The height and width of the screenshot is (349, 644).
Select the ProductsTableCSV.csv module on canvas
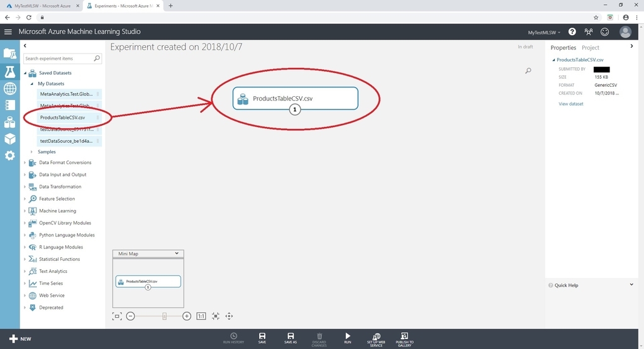296,98
